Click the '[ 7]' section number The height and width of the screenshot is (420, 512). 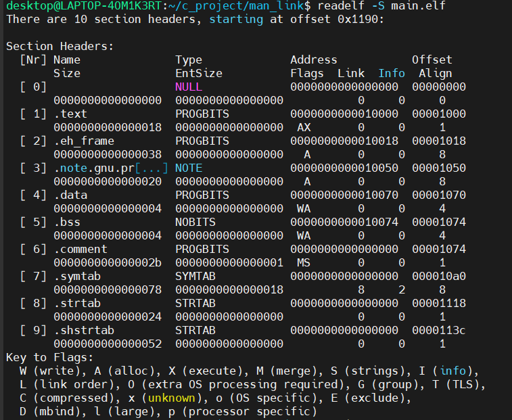(33, 277)
